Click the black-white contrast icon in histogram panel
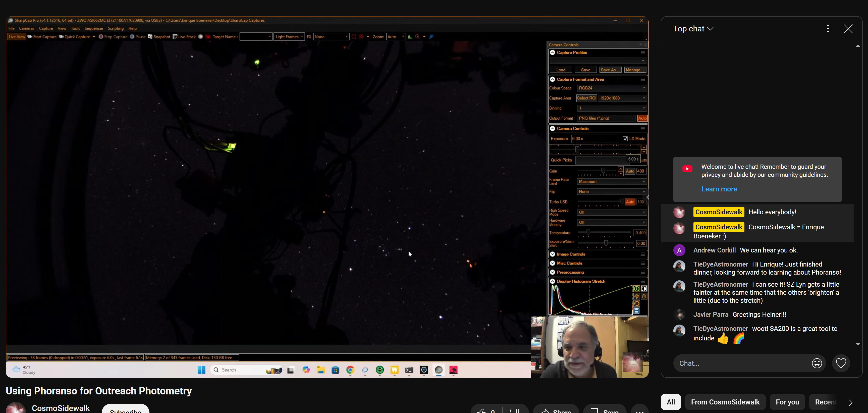 point(644,289)
